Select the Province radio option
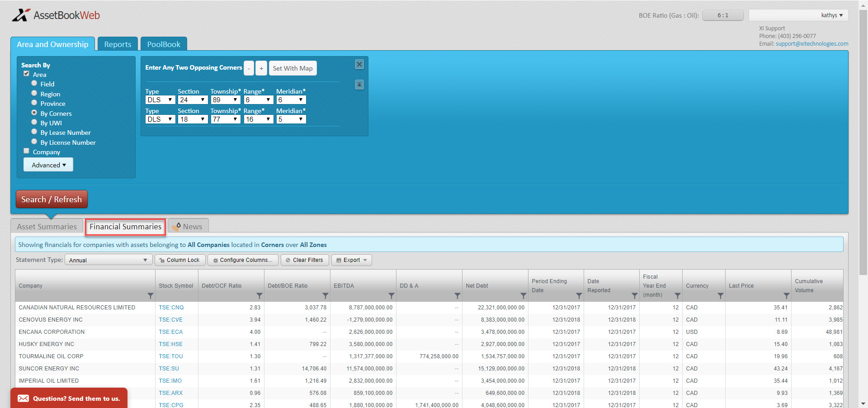Screen dimensions: 868x408 pyautogui.click(x=34, y=103)
